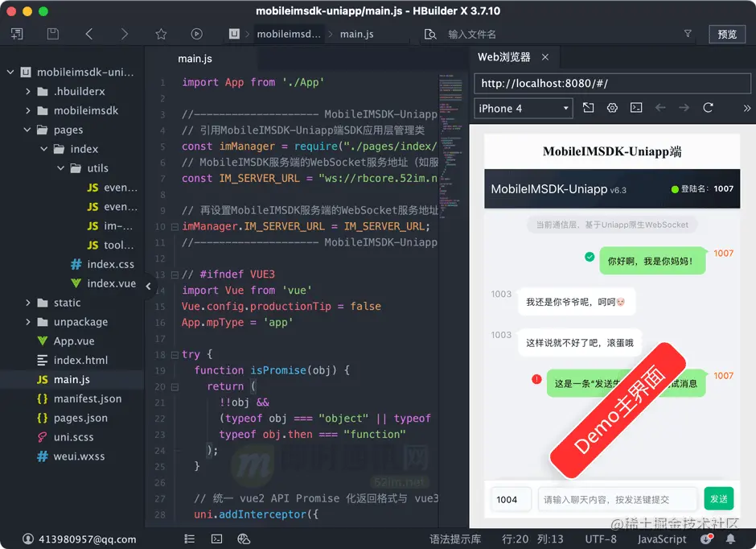
Task: Click browser panel back arrow
Action: pyautogui.click(x=660, y=108)
